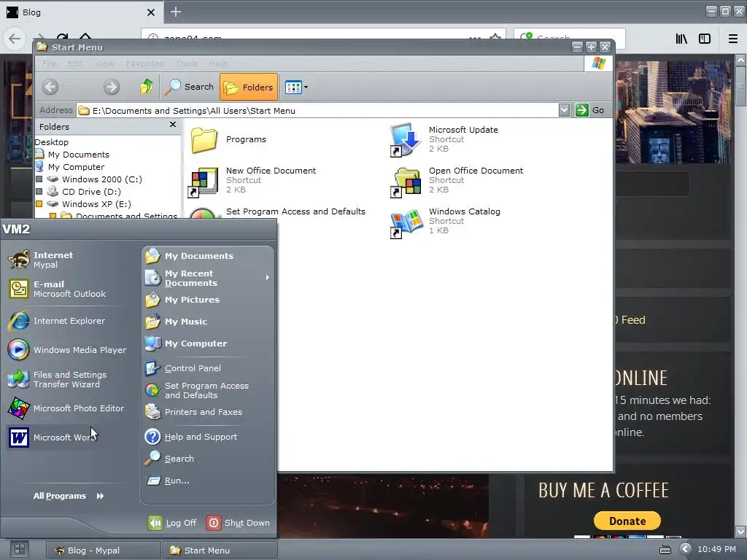Open Microsoft Word from Start menu

66,437
